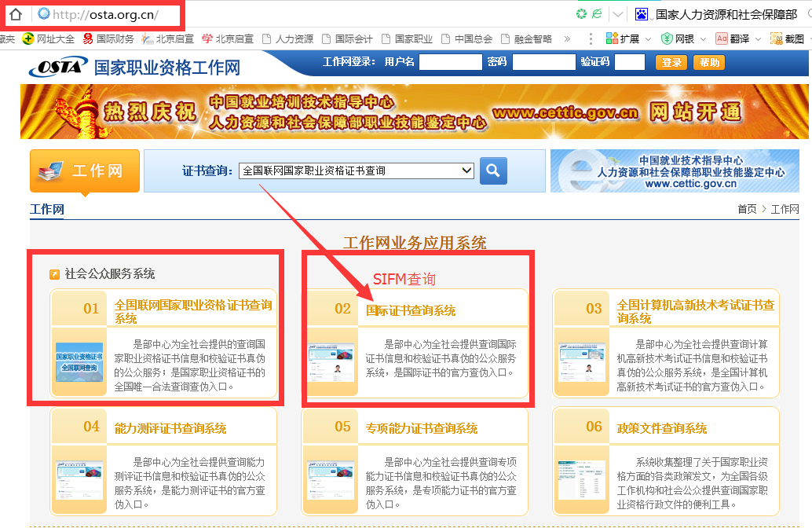Open the cettic.gov.cn celebration banner
Viewport: 812px width, 528px height.
coord(415,112)
